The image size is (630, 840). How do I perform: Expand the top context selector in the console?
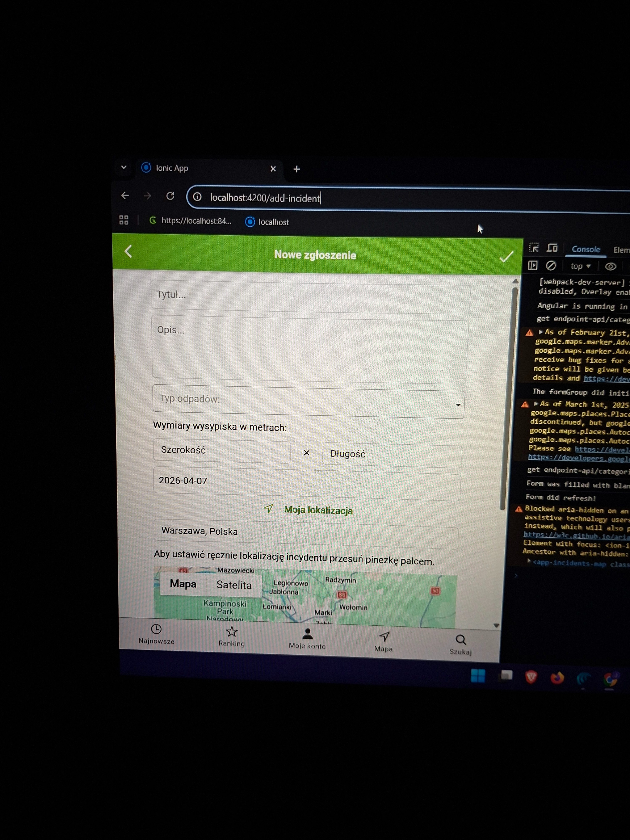pyautogui.click(x=580, y=266)
